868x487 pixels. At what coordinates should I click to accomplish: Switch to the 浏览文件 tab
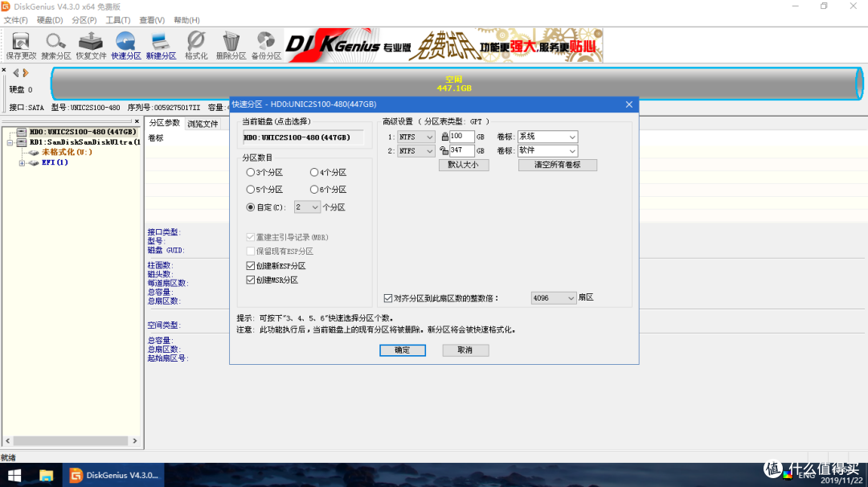coord(203,124)
